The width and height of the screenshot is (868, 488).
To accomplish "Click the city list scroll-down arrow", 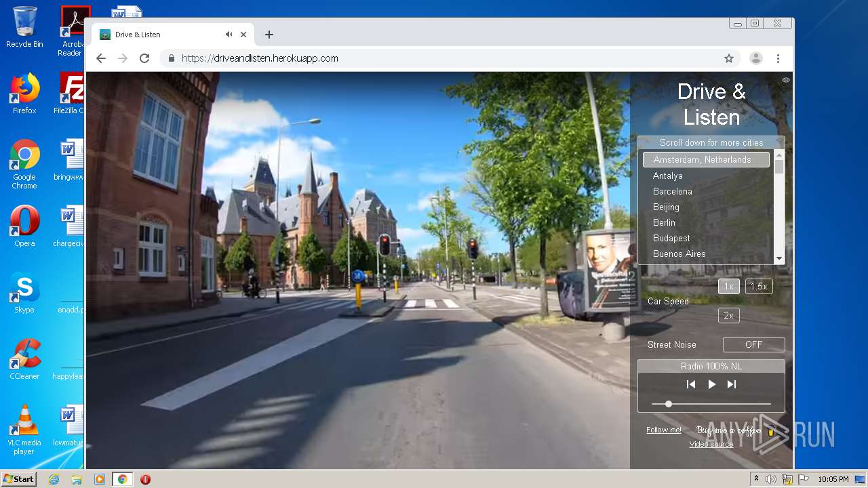I will coord(779,258).
